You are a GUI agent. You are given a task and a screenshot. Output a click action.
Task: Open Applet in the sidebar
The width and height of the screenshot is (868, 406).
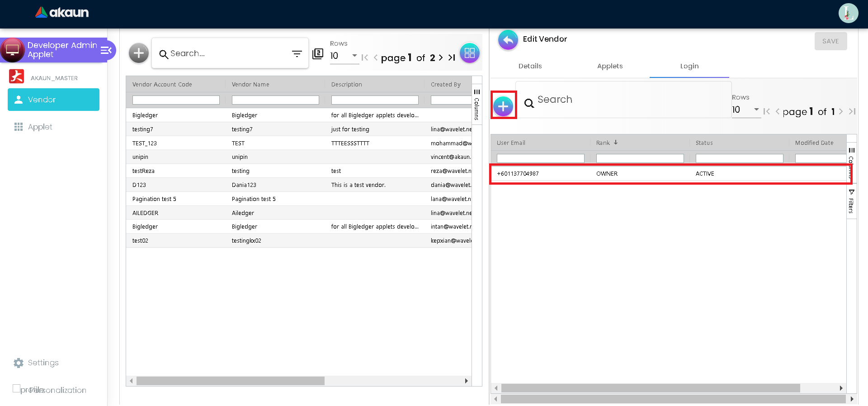[40, 127]
